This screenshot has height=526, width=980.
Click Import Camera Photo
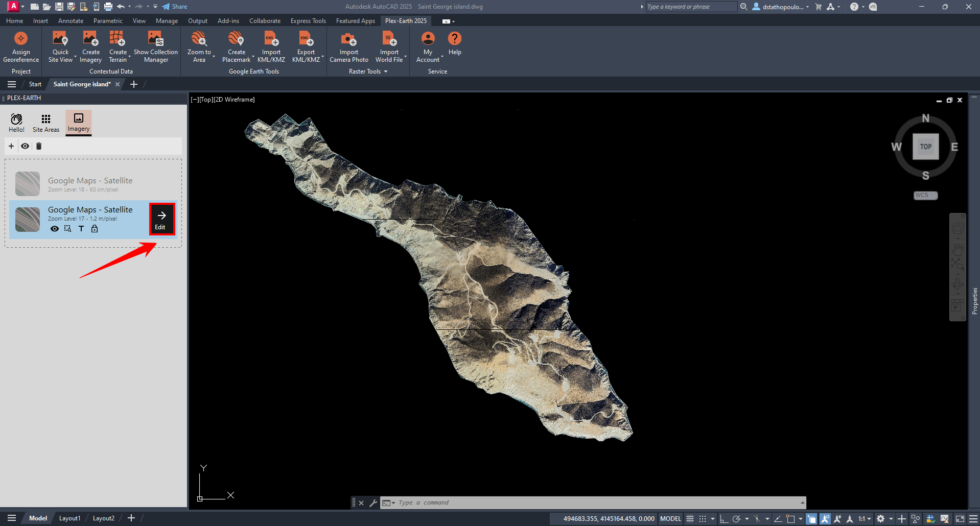pos(349,46)
